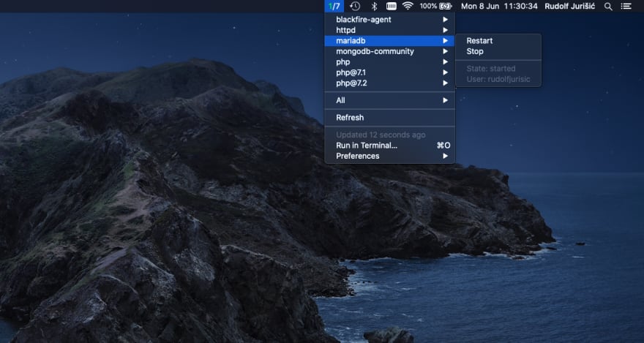Click the keyboard input menu bar icon

tap(392, 6)
